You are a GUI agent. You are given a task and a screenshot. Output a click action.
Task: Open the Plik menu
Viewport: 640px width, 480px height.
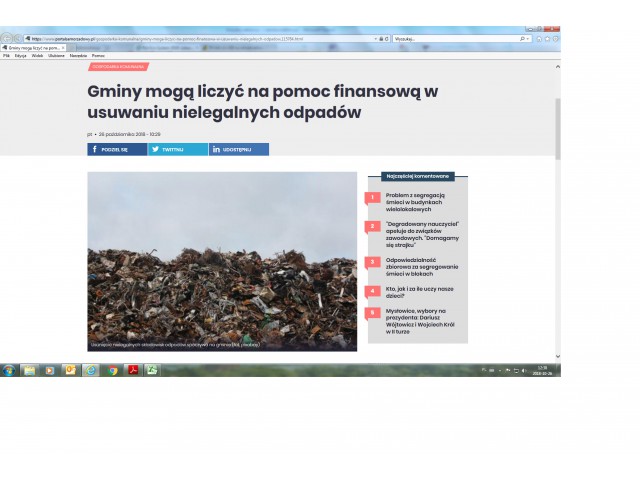point(6,55)
